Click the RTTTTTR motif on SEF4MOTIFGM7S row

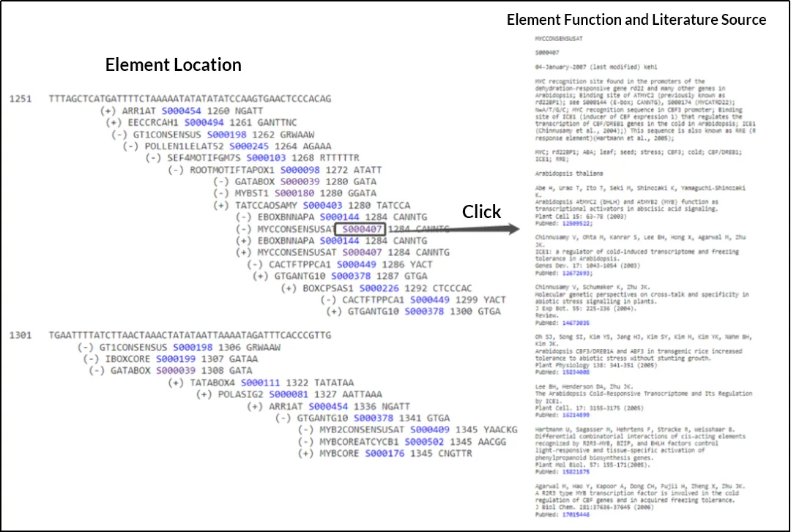339,158
